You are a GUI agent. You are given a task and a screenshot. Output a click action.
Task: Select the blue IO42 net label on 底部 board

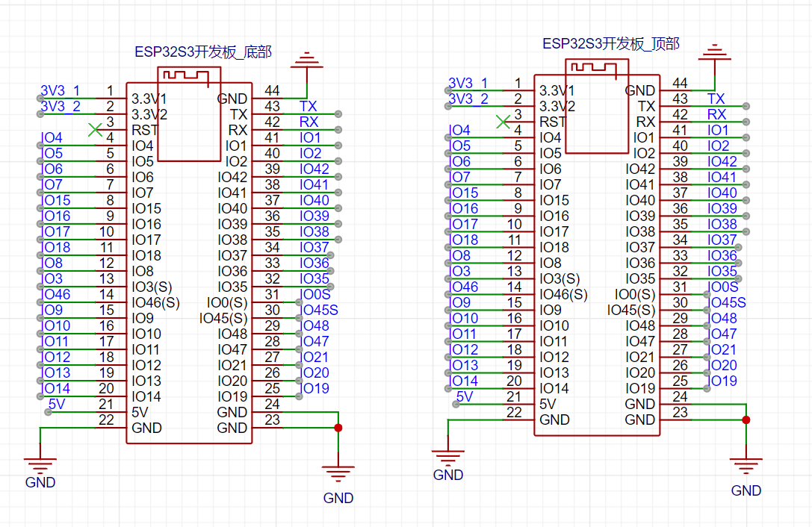pos(314,169)
